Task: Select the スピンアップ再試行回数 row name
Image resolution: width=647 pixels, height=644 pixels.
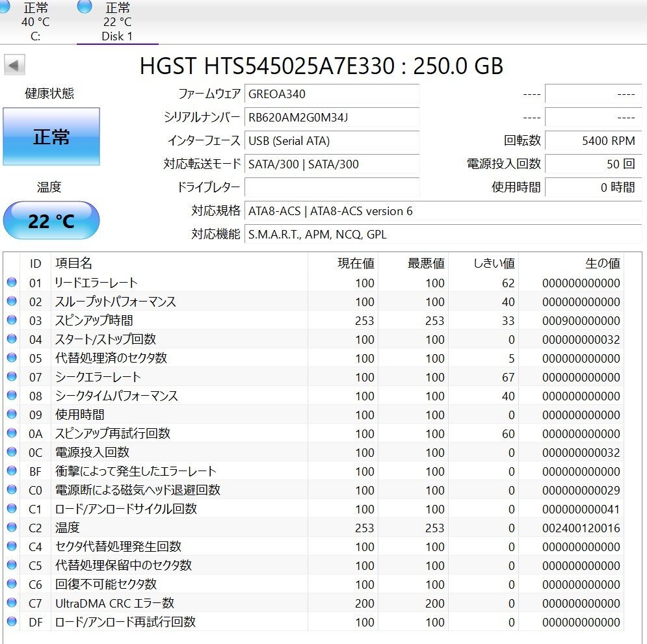Action: coord(112,433)
